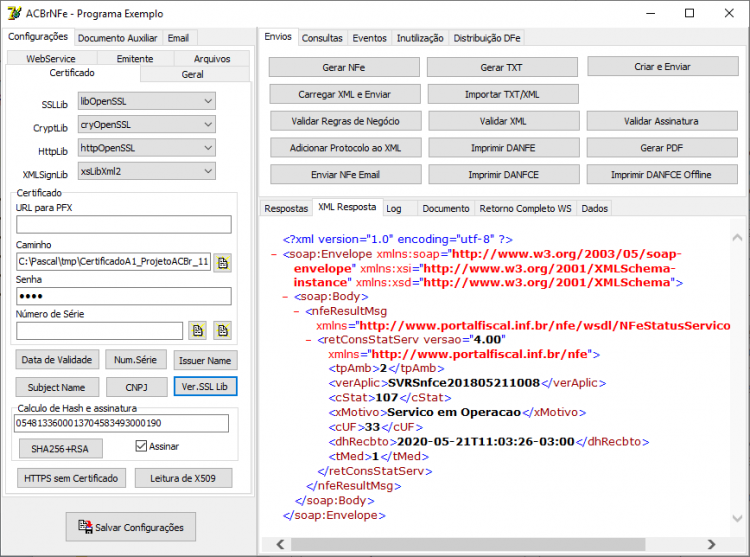Viewport: 750px width, 557px height.
Task: Click the Imprimir DANFE button
Action: [503, 148]
